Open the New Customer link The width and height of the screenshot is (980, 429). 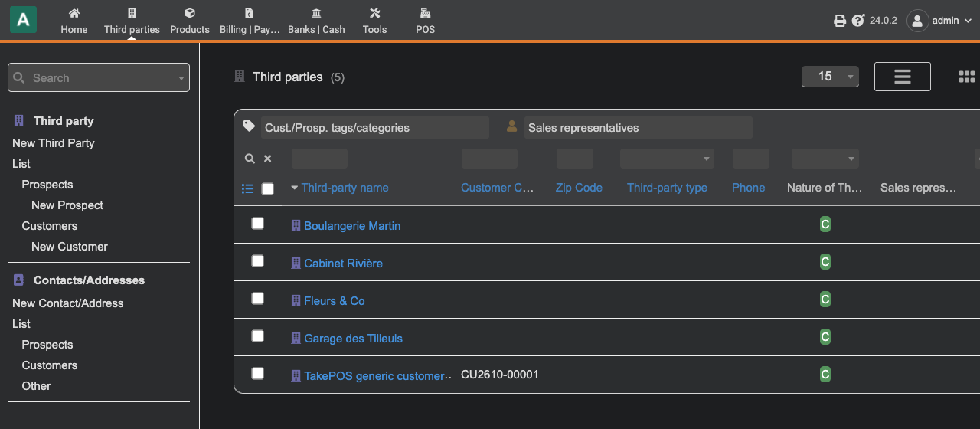click(70, 247)
